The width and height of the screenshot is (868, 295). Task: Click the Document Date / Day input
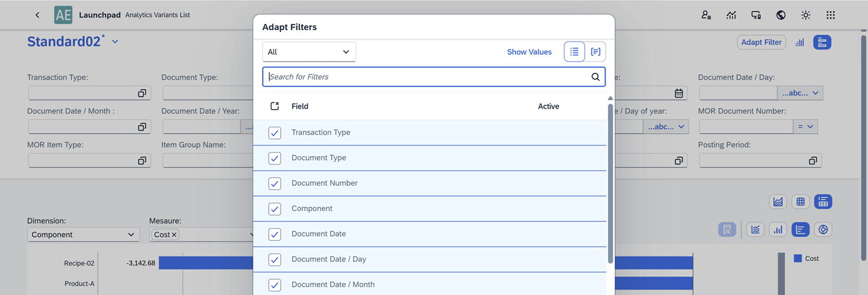(738, 93)
